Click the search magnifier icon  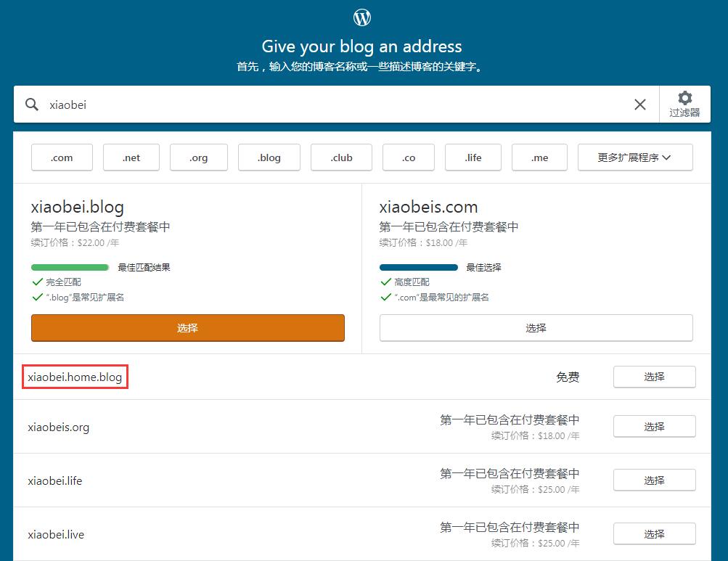coord(31,105)
